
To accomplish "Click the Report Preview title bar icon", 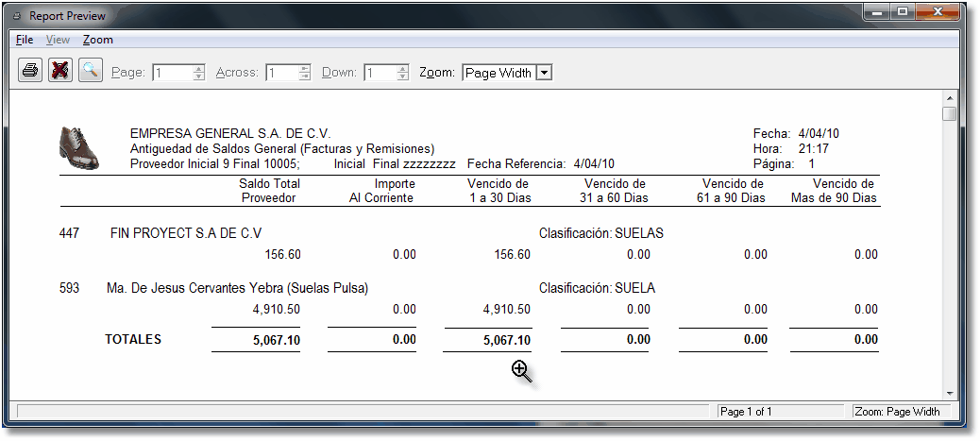I will click(16, 16).
